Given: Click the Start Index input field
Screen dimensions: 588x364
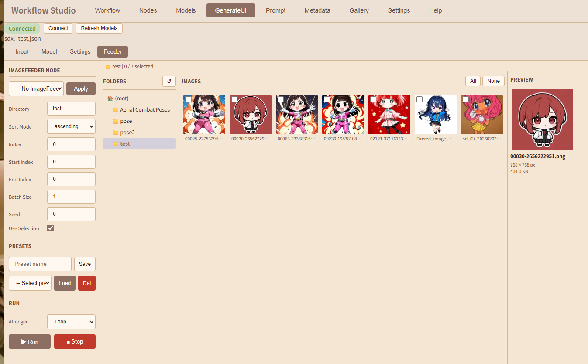Looking at the screenshot, I should (71, 162).
